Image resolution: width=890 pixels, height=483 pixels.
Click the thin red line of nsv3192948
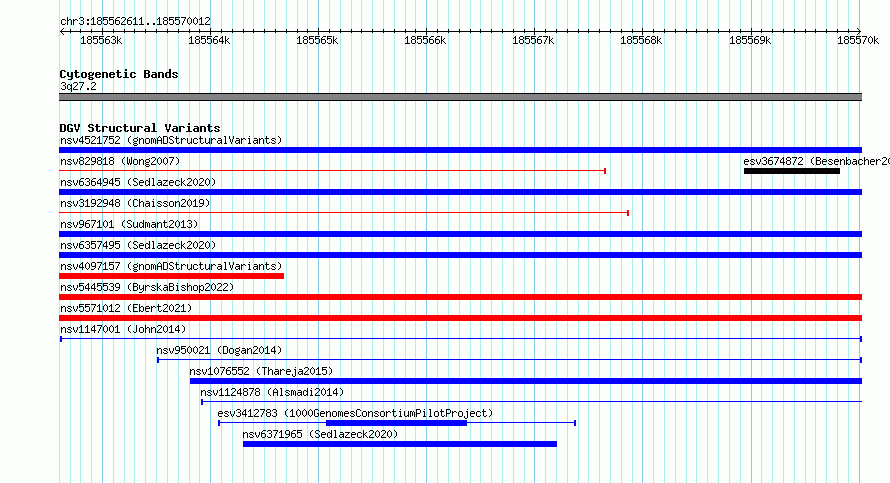(344, 213)
